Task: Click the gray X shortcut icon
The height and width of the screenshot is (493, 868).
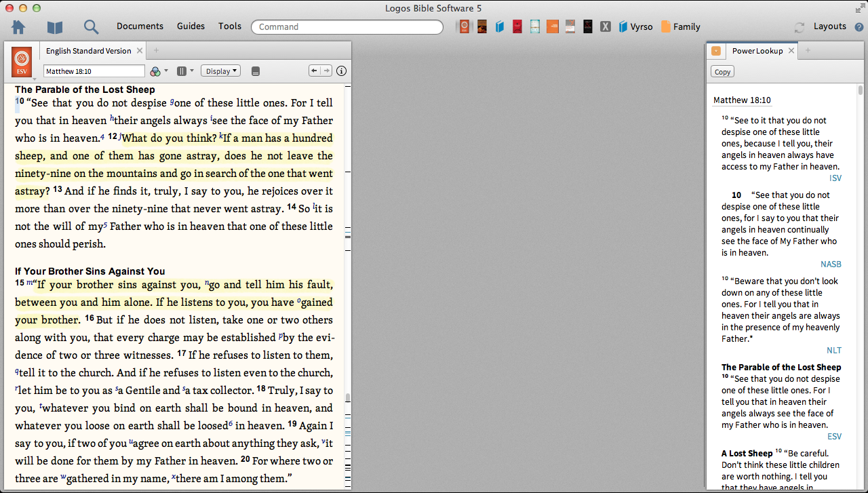Action: pyautogui.click(x=606, y=27)
